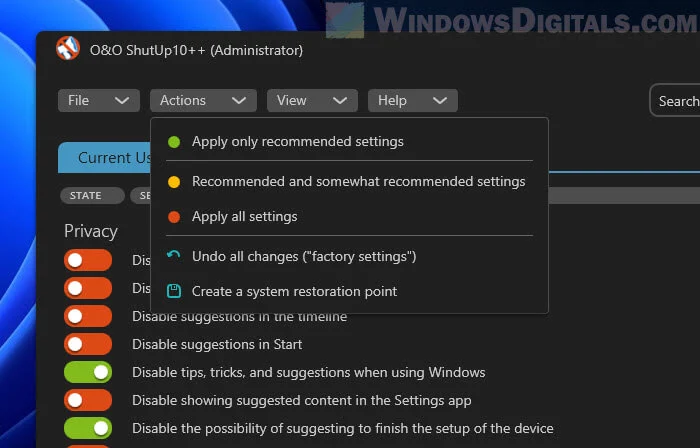This screenshot has height=448, width=700.
Task: Click the Privacy section heading
Action: (x=91, y=231)
